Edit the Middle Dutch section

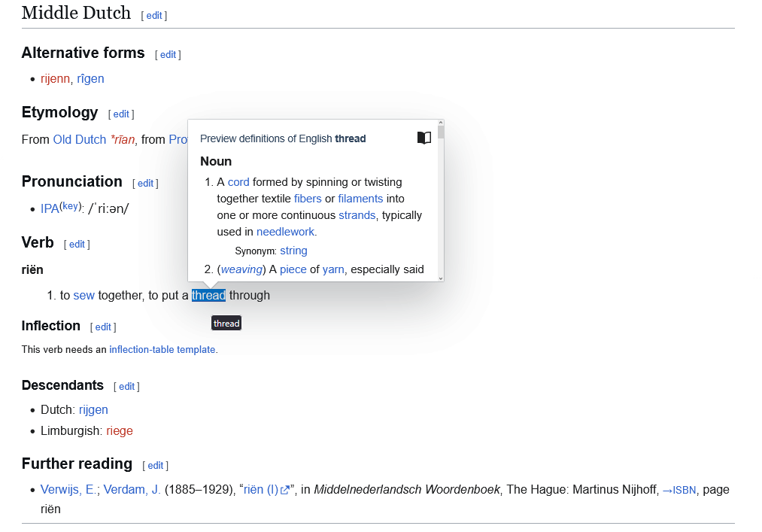pos(154,16)
